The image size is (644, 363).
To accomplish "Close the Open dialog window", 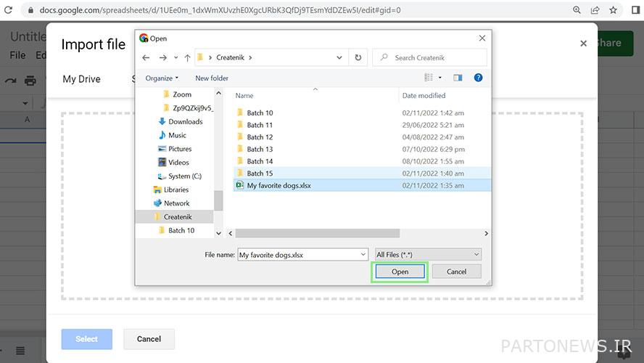I will 482,38.
